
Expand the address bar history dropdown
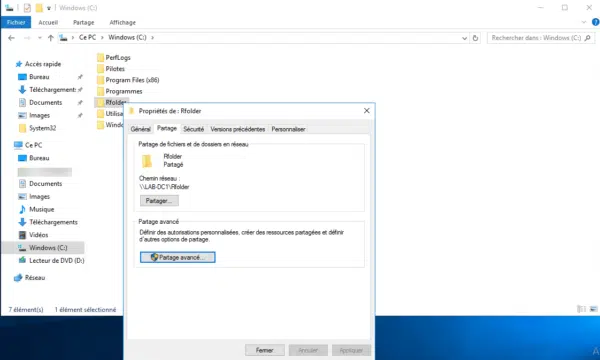tap(464, 38)
